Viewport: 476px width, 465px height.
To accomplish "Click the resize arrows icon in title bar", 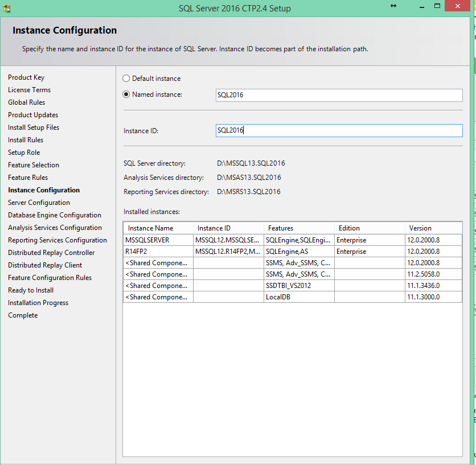I will (x=393, y=6).
